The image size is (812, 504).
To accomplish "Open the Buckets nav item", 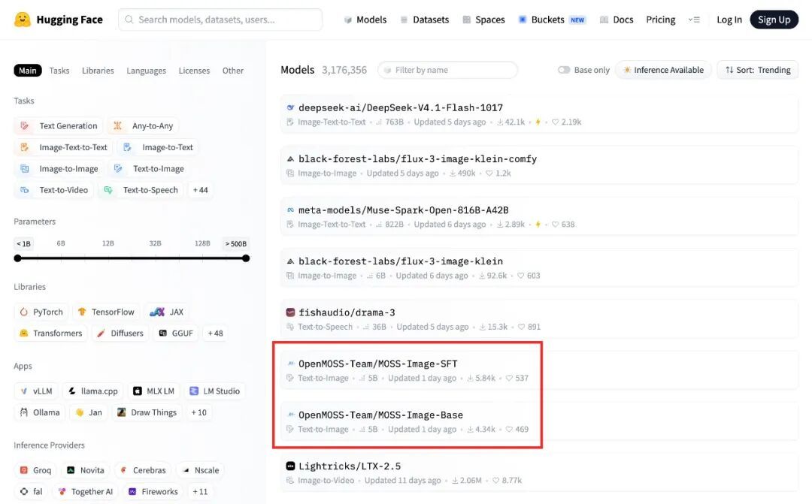I will (552, 20).
